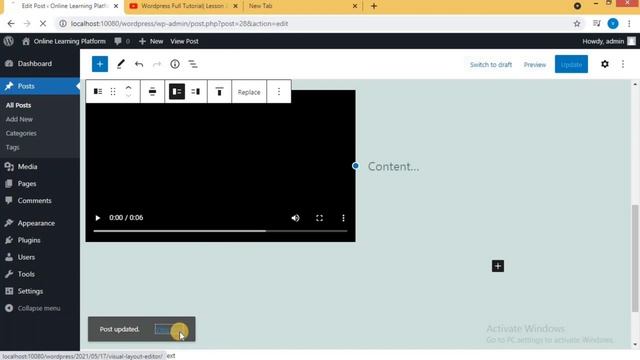Open Comments menu
640x360 pixels.
pyautogui.click(x=40, y=200)
